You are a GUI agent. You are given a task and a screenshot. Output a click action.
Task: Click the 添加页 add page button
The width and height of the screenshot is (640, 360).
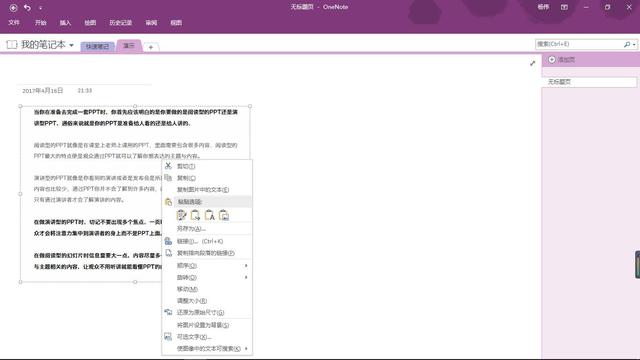tap(562, 60)
